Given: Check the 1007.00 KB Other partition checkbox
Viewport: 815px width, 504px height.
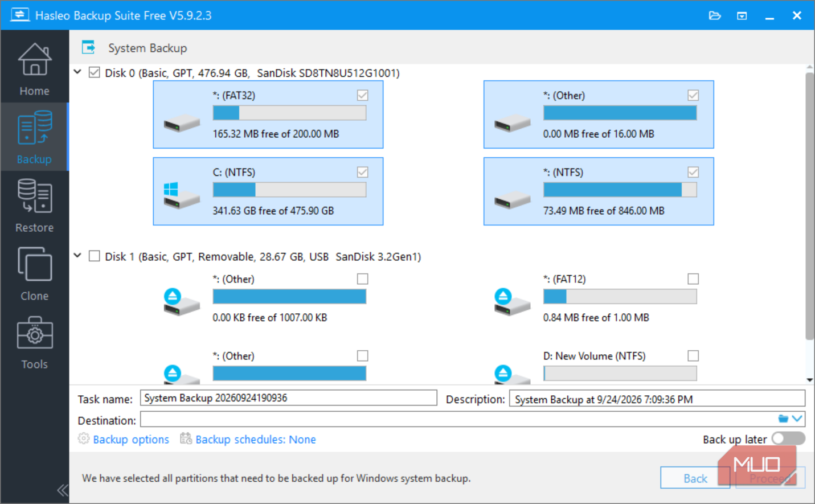Looking at the screenshot, I should tap(362, 278).
